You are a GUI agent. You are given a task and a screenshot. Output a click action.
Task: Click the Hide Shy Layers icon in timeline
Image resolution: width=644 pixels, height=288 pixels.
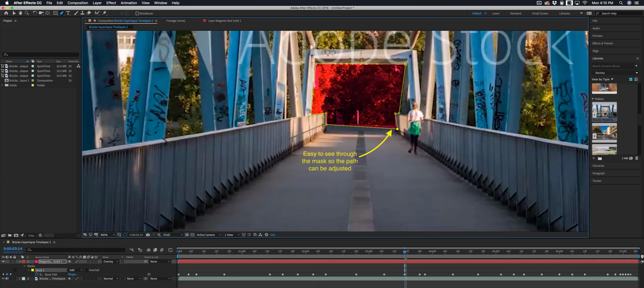(149, 250)
